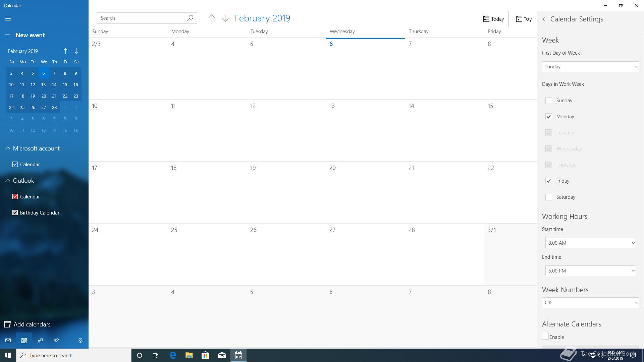Click the search magnifier icon
Screen dimensions: 644x362
coord(190,18)
